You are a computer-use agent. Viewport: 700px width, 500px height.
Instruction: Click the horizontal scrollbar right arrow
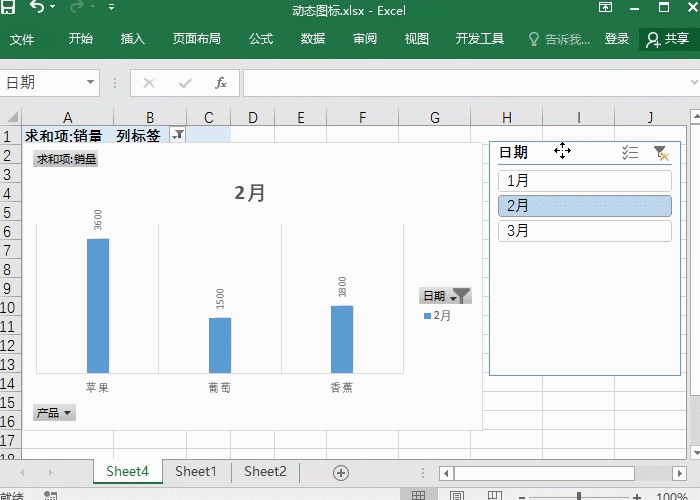coord(679,473)
